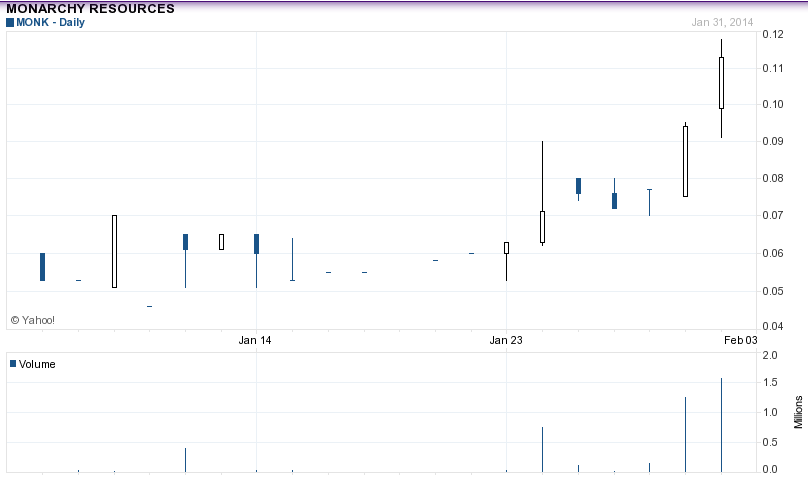
Task: Click the Millions volume axis title
Action: click(798, 412)
